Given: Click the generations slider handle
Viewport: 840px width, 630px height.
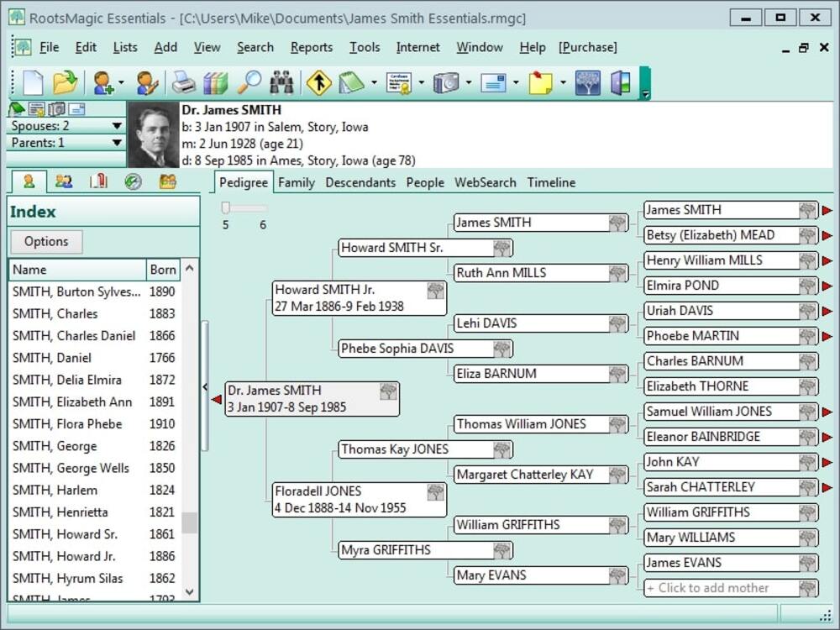Looking at the screenshot, I should coord(226,207).
